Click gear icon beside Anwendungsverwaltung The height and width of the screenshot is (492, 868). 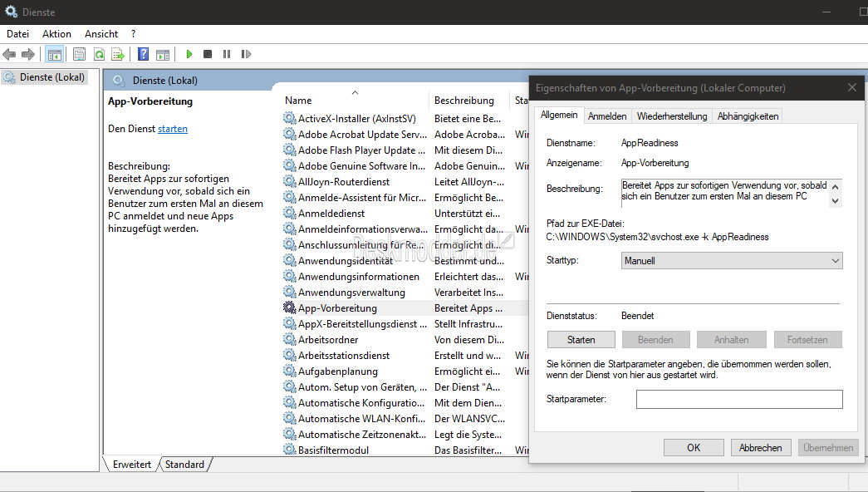[x=289, y=292]
